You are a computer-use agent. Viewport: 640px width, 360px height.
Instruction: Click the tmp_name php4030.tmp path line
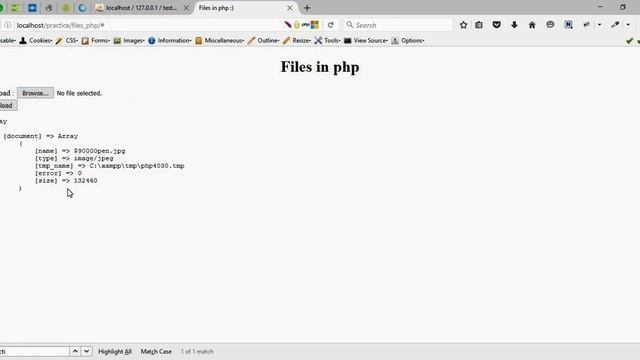(109, 166)
